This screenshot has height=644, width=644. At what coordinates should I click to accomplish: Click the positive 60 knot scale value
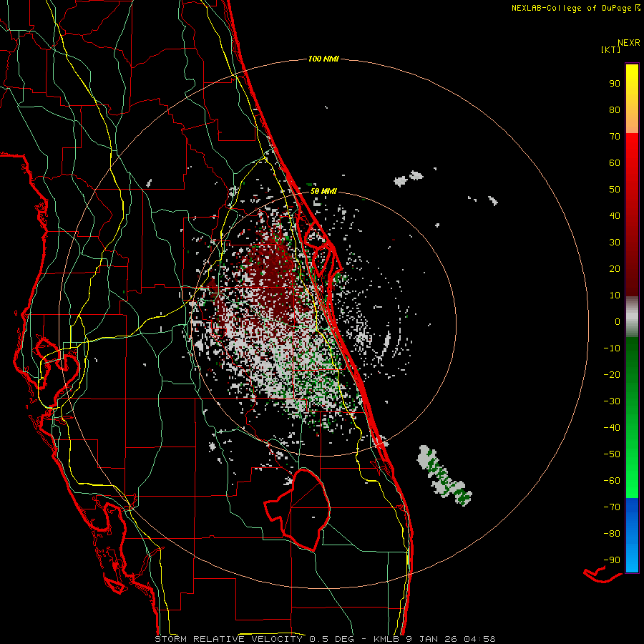[615, 162]
